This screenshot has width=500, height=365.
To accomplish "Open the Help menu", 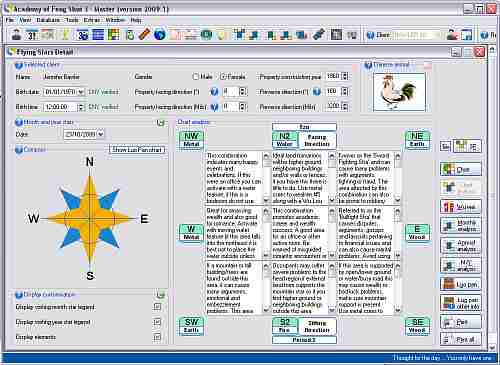I will [136, 20].
